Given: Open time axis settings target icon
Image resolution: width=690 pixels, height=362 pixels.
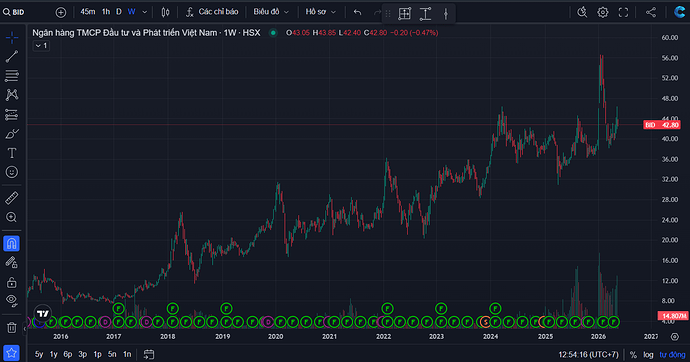Looking at the screenshot, I should (675, 336).
